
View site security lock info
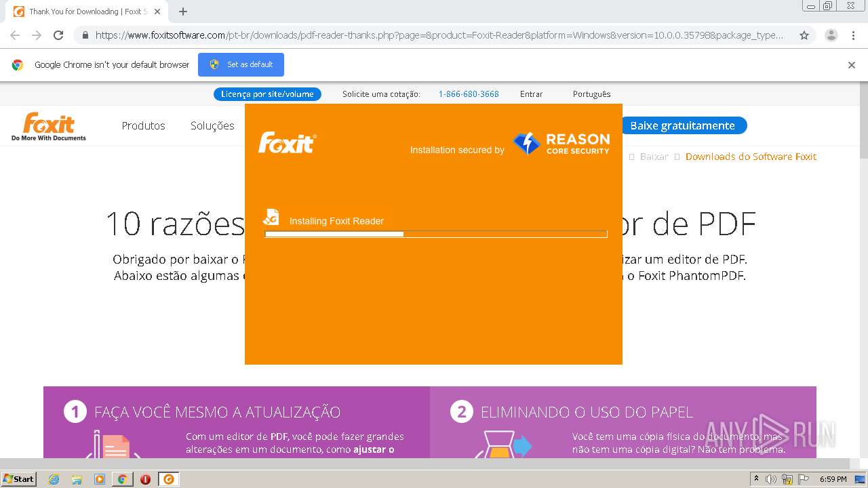point(85,35)
